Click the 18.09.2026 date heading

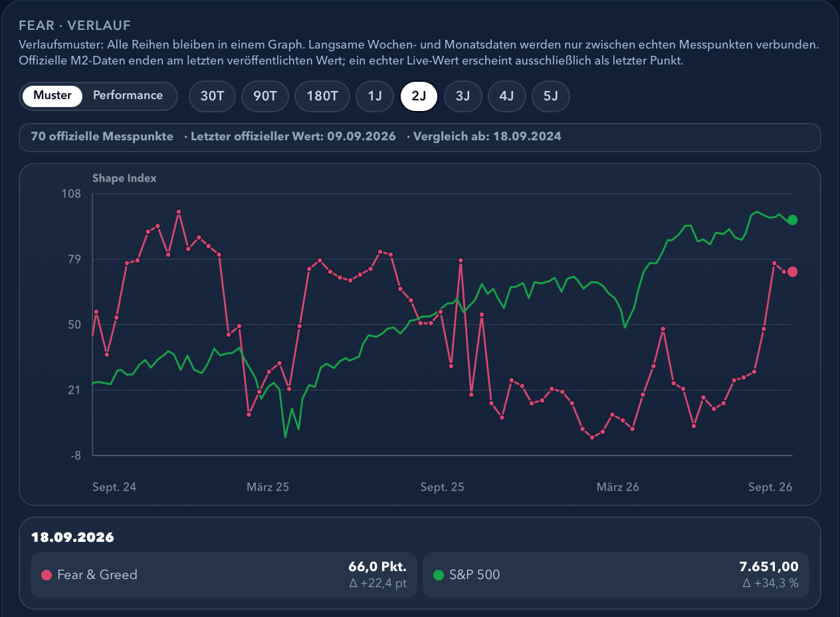[x=72, y=537]
